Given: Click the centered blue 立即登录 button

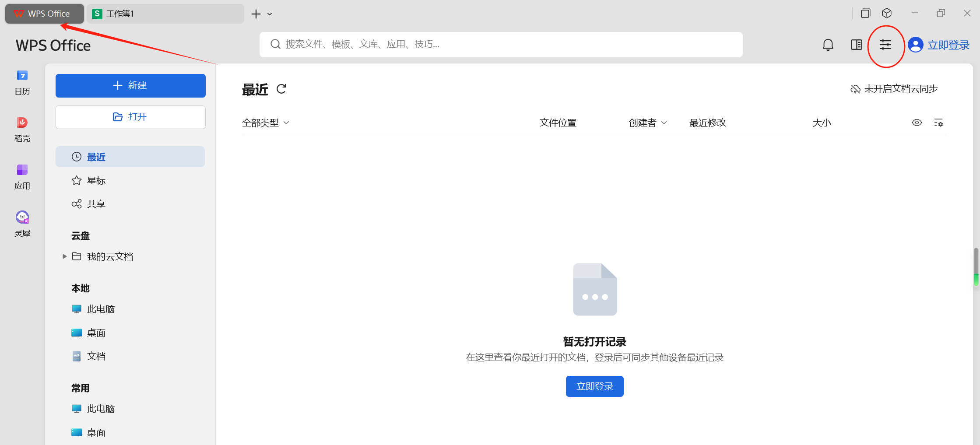Looking at the screenshot, I should click(x=594, y=386).
